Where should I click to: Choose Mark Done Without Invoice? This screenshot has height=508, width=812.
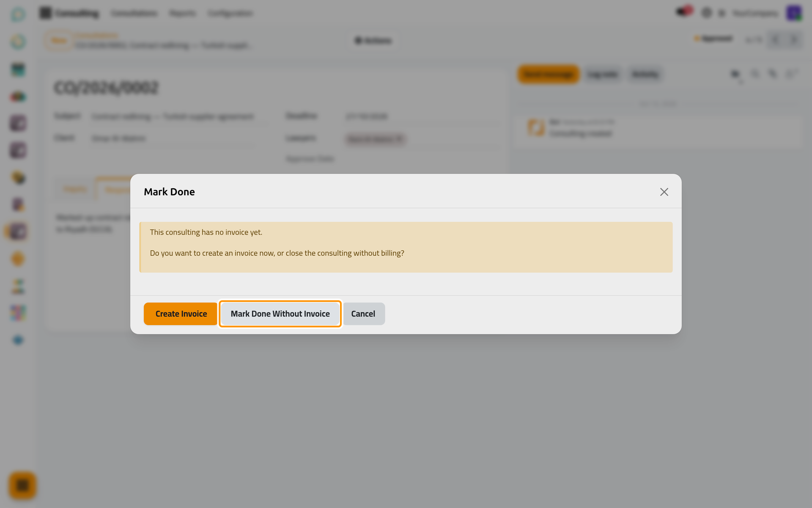[280, 314]
